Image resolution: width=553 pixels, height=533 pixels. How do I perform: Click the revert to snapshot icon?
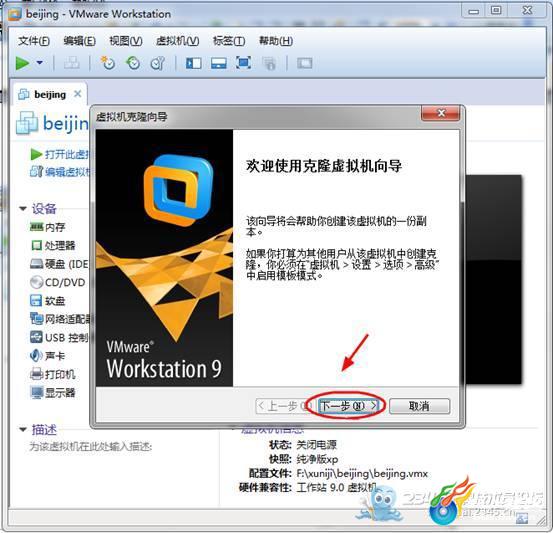click(133, 63)
